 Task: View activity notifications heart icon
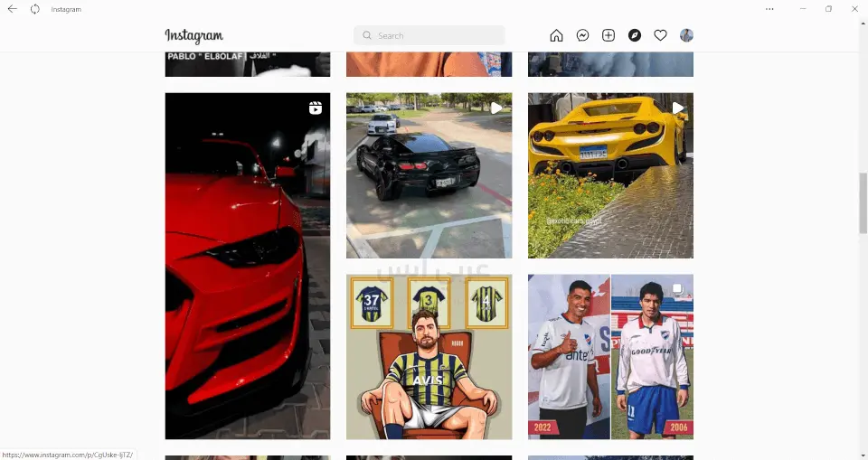pyautogui.click(x=660, y=35)
